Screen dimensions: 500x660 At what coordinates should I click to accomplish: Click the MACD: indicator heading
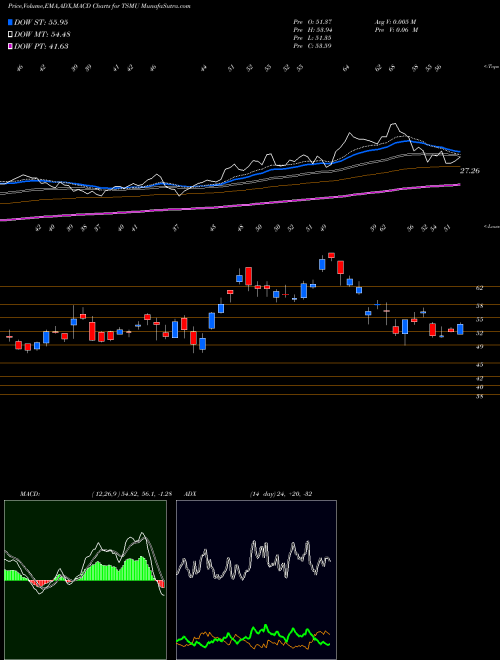click(x=29, y=494)
